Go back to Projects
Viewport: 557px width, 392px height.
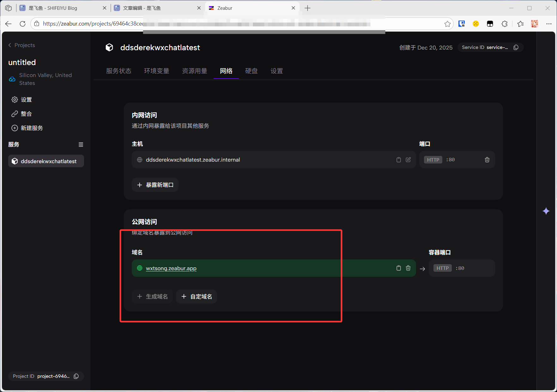[21, 45]
